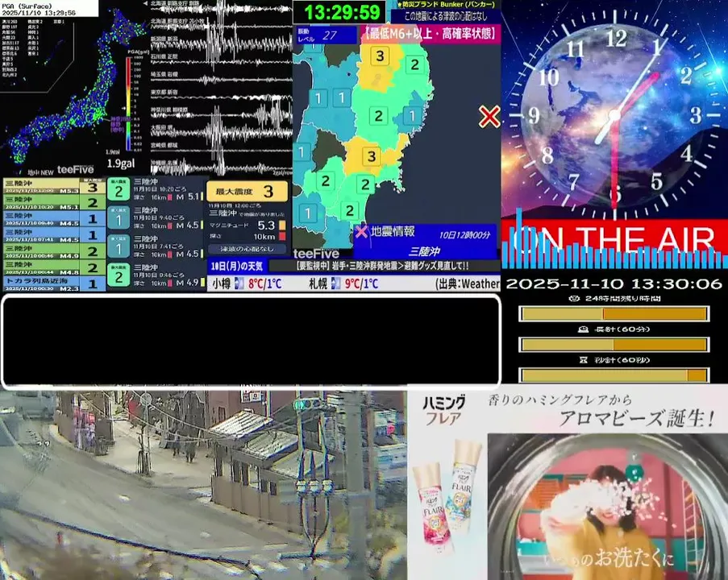Click 【最低M6+以上・高確率状態】 warning banner

(431, 34)
